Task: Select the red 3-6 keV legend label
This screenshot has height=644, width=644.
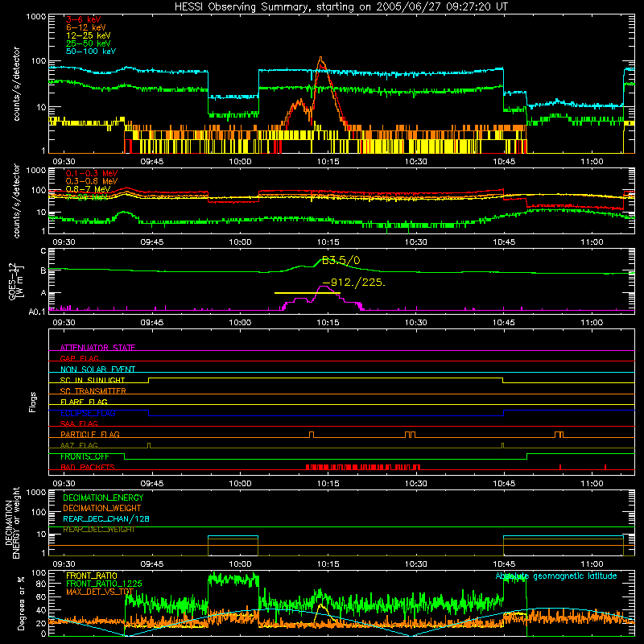Action: pos(84,19)
